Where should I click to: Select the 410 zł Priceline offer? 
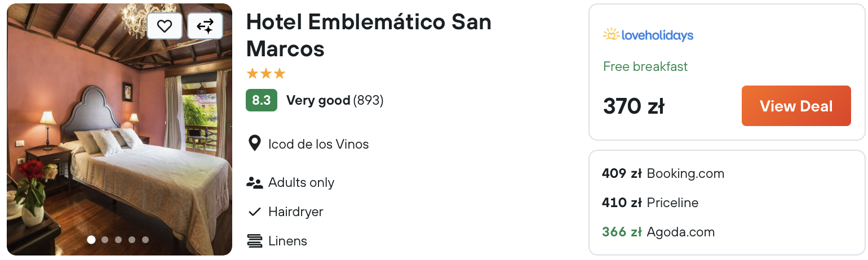[x=650, y=203]
